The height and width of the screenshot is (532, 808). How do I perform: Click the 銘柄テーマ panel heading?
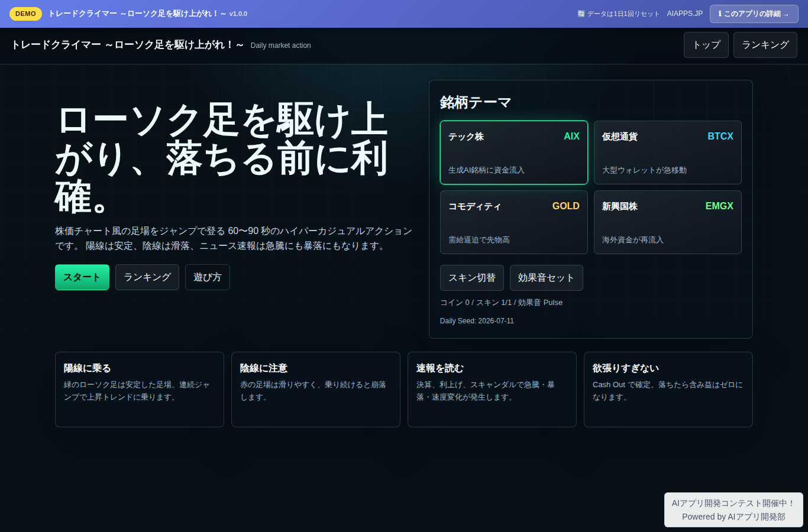point(476,102)
